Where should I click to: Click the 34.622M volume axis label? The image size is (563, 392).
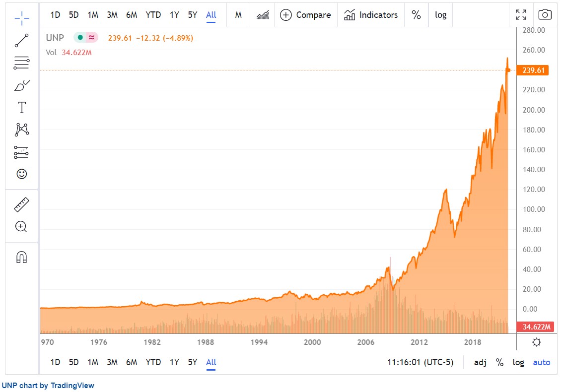coord(535,327)
